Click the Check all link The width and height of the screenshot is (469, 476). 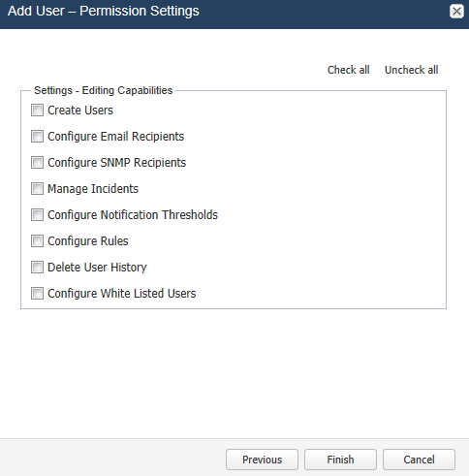(x=349, y=70)
